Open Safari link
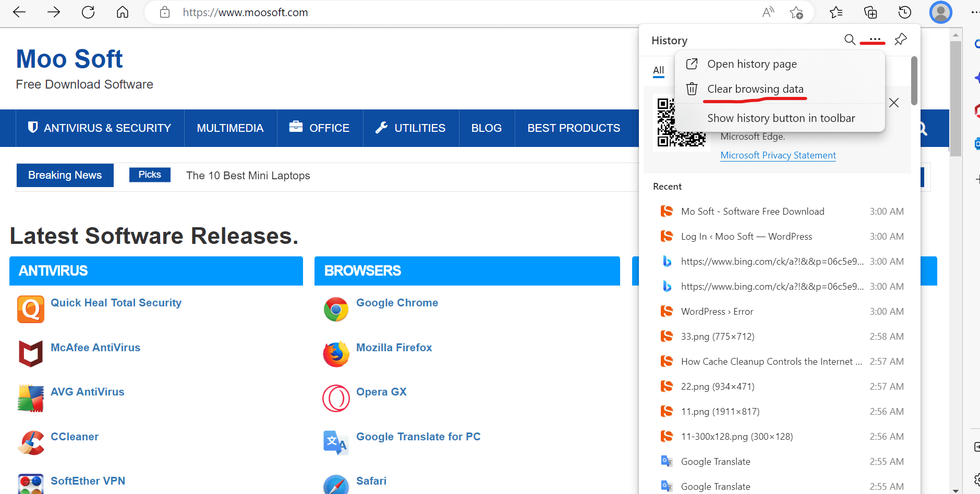 (x=371, y=481)
